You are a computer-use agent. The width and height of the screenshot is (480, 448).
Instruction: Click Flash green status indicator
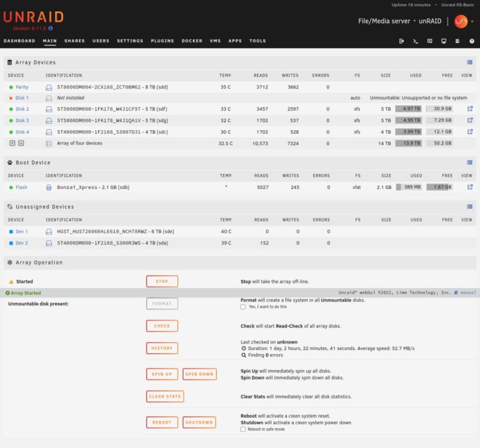(11, 187)
